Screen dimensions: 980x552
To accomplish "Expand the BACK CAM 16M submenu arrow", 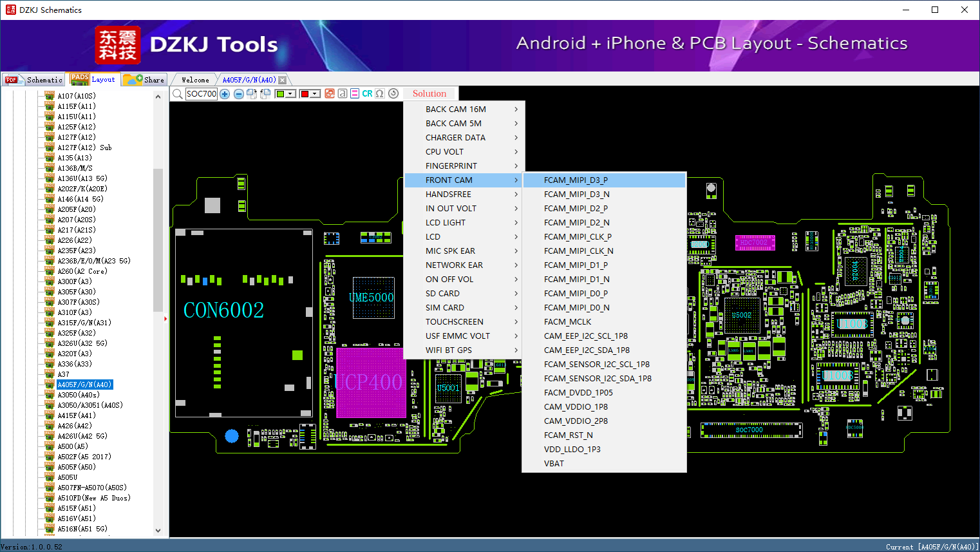I will pos(516,109).
